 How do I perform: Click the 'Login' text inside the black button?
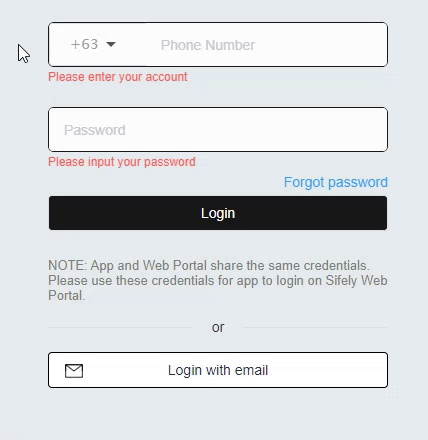pos(218,213)
